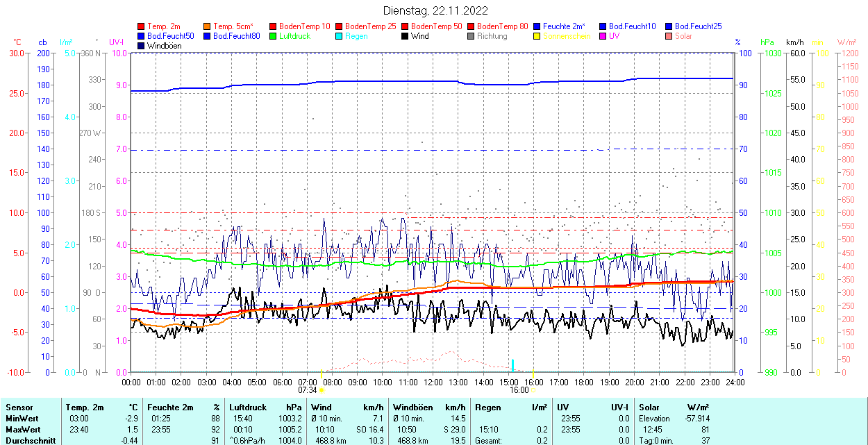Click the Windböen column header in table

[411, 408]
